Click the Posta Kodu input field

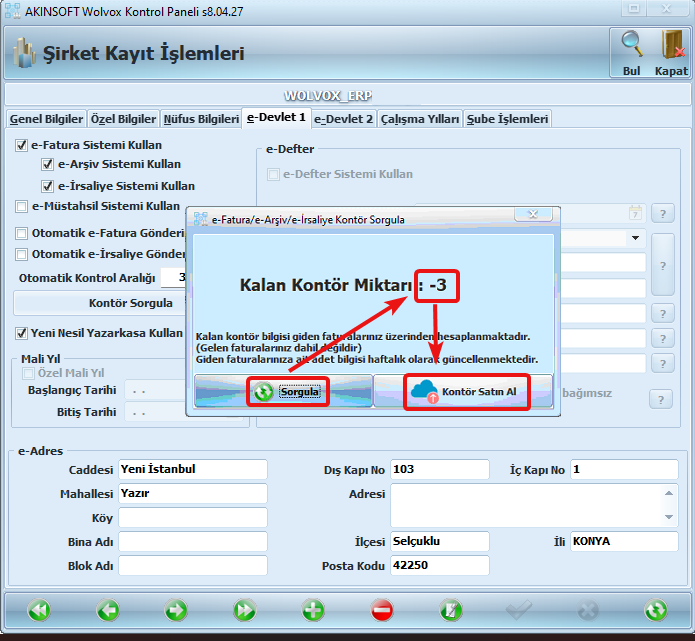click(x=439, y=565)
